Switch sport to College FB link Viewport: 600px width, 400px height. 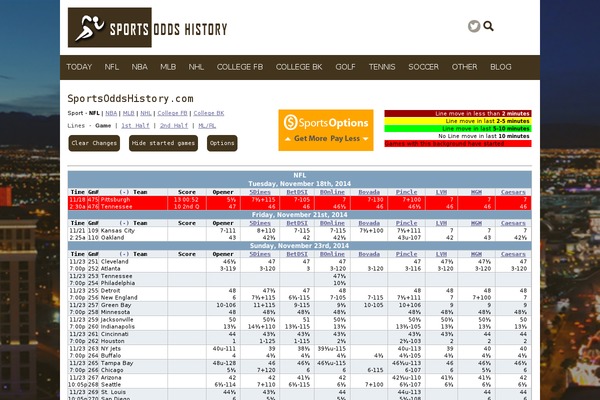pyautogui.click(x=172, y=113)
